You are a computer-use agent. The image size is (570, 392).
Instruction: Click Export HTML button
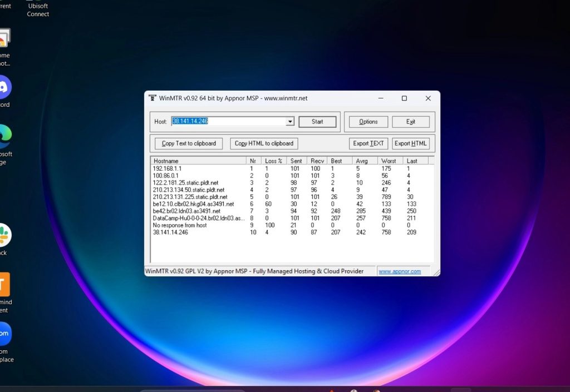coord(411,143)
